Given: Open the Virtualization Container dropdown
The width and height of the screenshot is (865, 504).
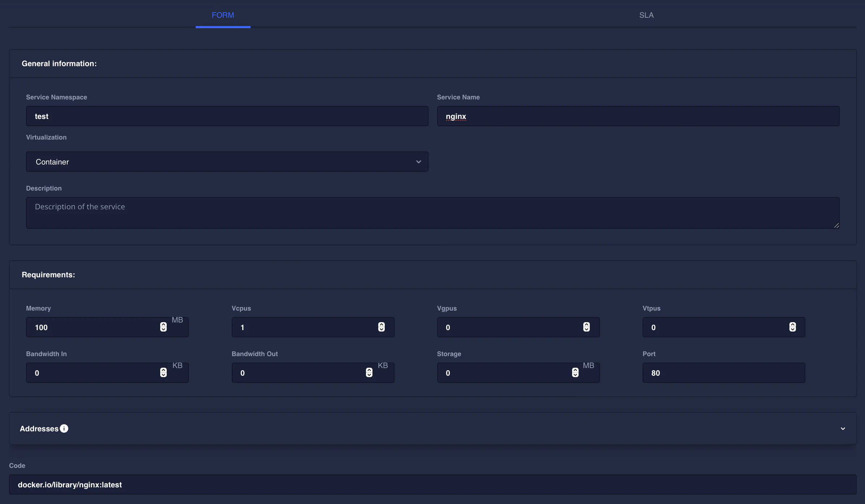Looking at the screenshot, I should (x=227, y=162).
